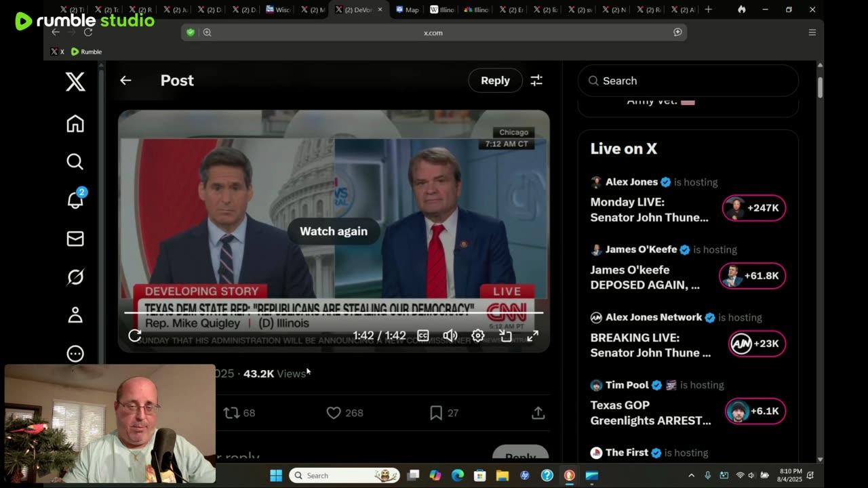This screenshot has width=868, height=488.
Task: Open the Rumble bookmark
Action: 86,52
